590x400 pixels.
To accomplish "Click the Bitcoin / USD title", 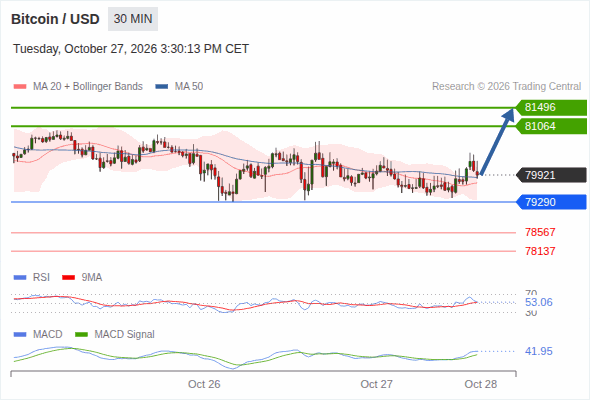I will [55, 19].
